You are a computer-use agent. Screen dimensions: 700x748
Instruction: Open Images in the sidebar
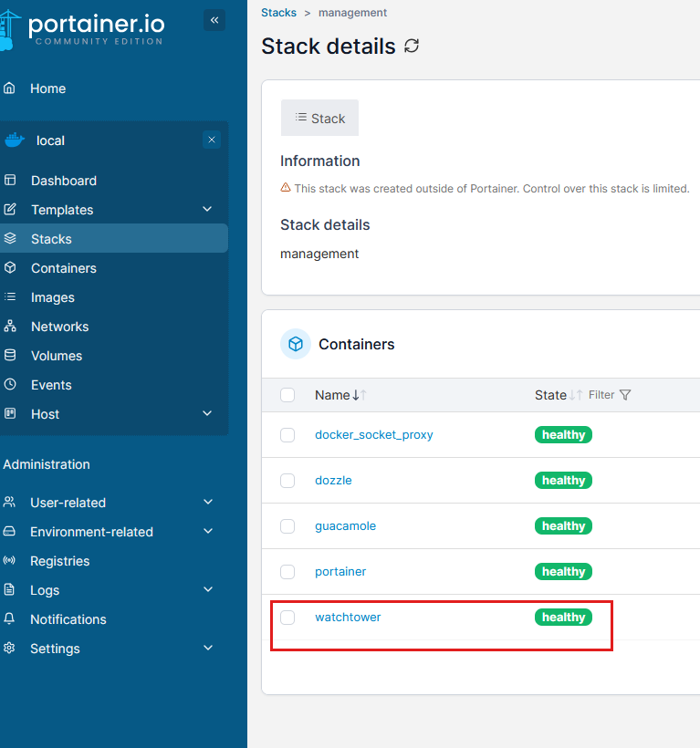tap(53, 297)
